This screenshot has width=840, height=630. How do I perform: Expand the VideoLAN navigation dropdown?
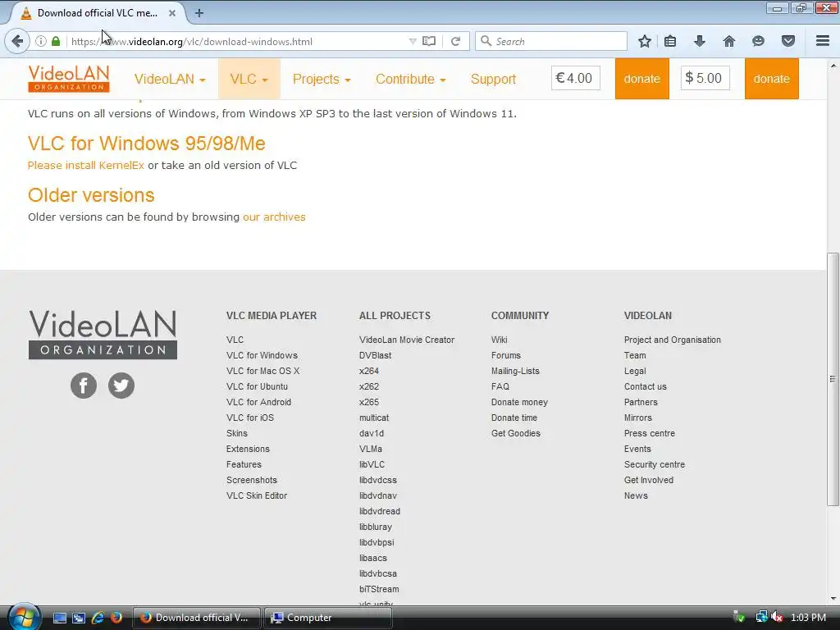pyautogui.click(x=170, y=79)
